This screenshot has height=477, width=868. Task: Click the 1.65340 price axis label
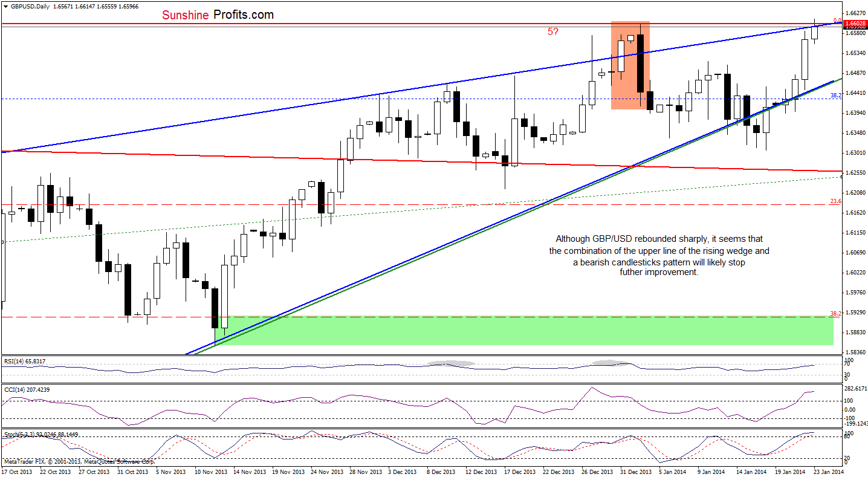pos(855,53)
